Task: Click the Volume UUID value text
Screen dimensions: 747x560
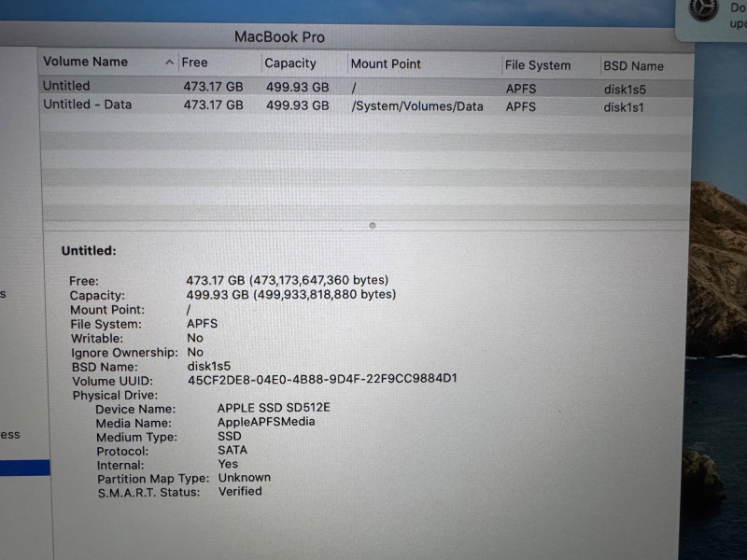Action: point(322,379)
